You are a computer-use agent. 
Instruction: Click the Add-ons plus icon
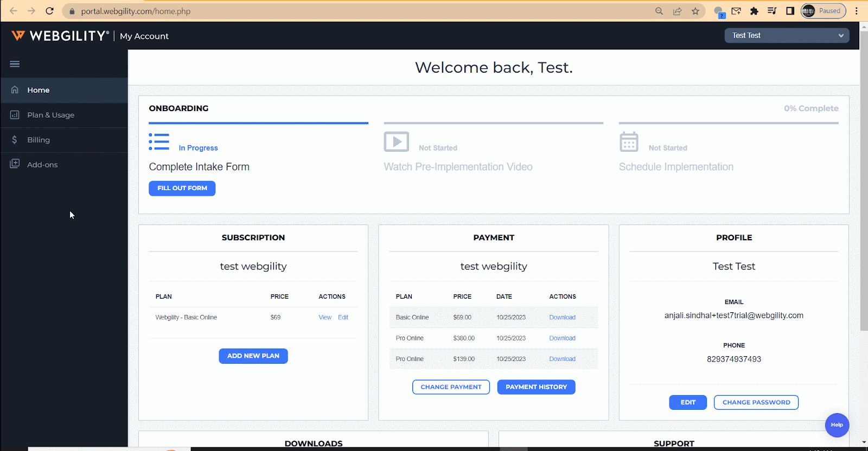(x=15, y=164)
